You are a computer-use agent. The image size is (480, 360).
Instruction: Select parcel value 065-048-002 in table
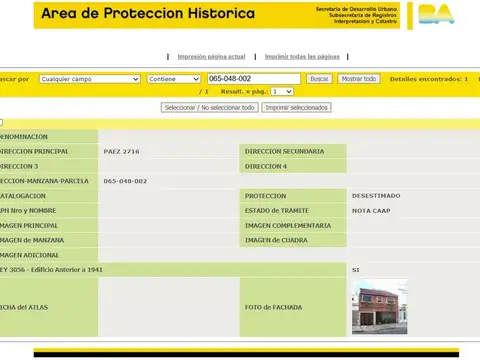pyautogui.click(x=125, y=181)
